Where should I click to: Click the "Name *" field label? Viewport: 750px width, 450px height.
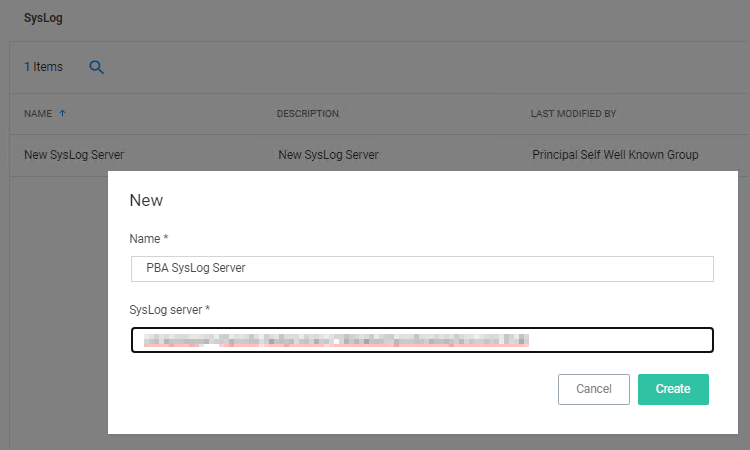pos(149,239)
